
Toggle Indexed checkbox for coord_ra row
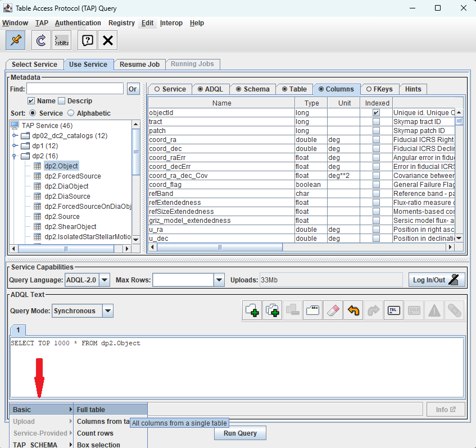[376, 140]
